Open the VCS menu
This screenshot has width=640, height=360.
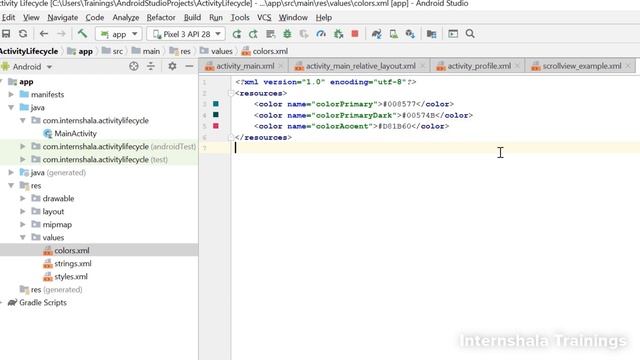tap(264, 18)
